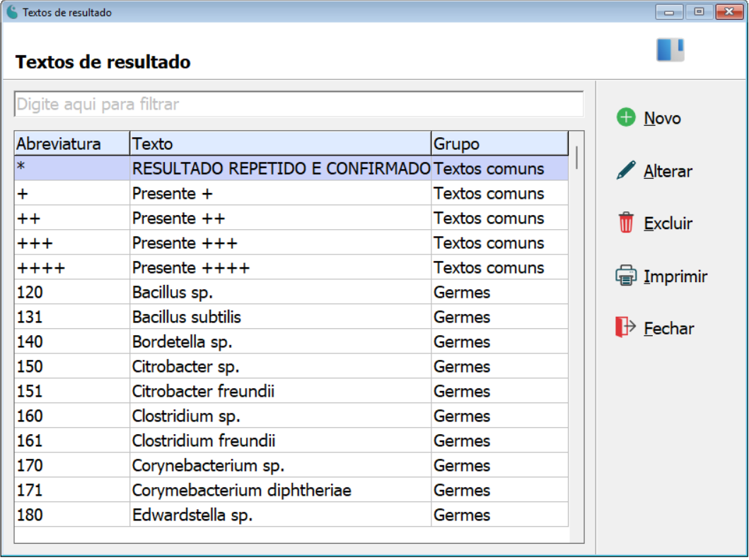Select the 'Corynebacterium sp.' row
749x560 pixels.
291,465
